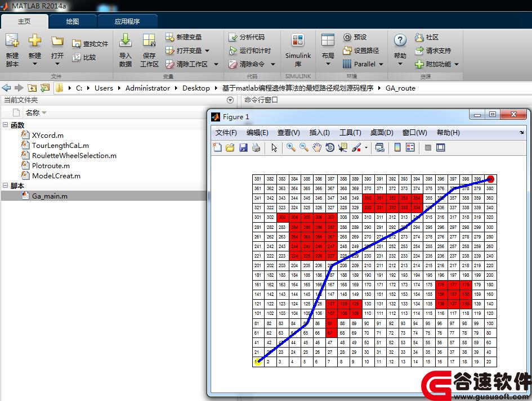Click Compare (比较) in ribbon
Image resolution: width=532 pixels, height=401 pixels.
click(x=84, y=57)
